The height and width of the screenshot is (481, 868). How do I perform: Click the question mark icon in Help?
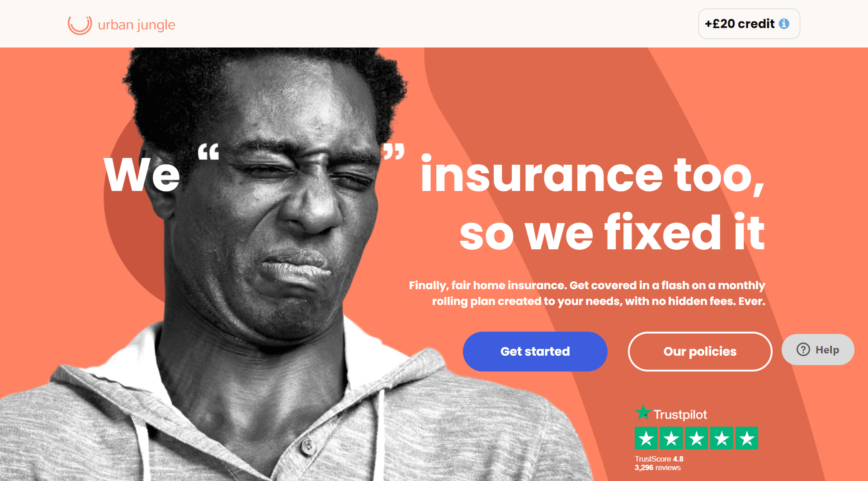tap(803, 349)
